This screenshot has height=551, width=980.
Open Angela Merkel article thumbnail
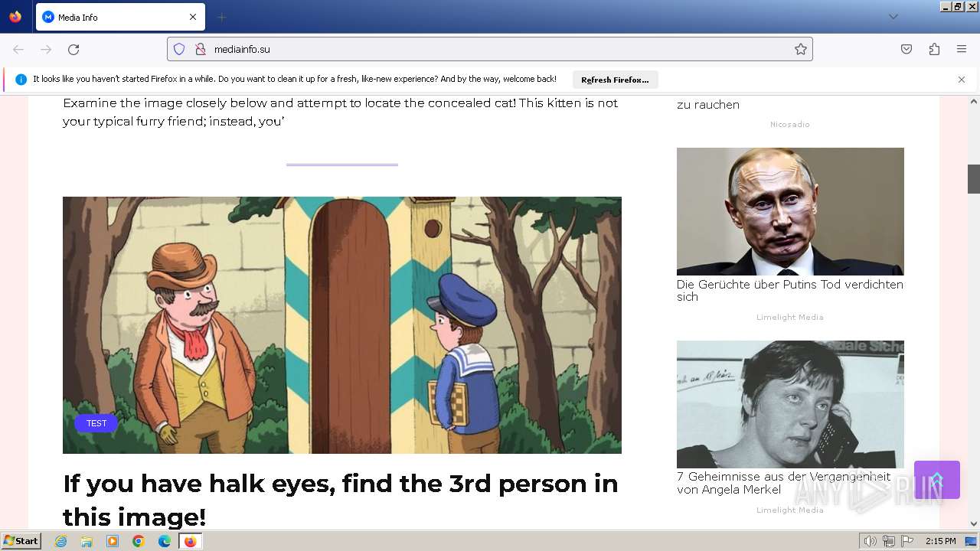click(x=790, y=404)
